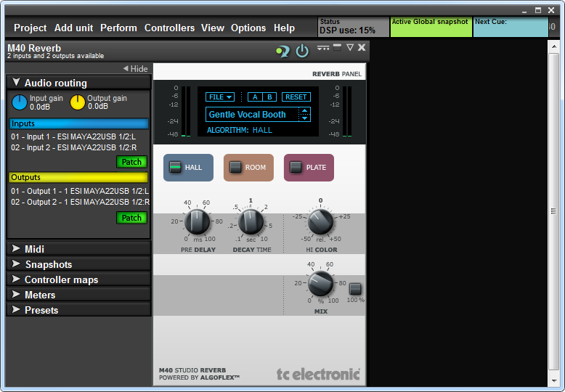The width and height of the screenshot is (565, 392).
Task: Click the Patch button under Inputs
Action: point(131,162)
